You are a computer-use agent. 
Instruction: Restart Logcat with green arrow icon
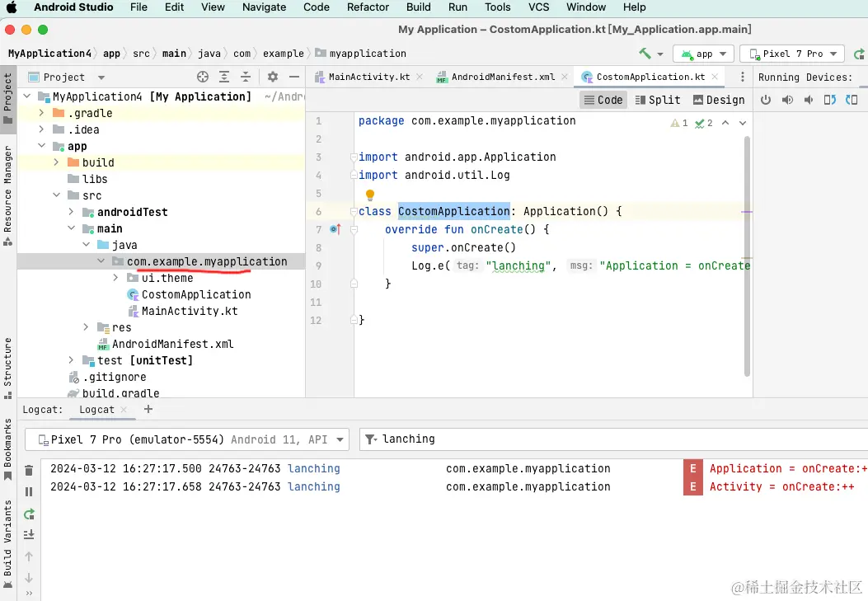tap(29, 514)
